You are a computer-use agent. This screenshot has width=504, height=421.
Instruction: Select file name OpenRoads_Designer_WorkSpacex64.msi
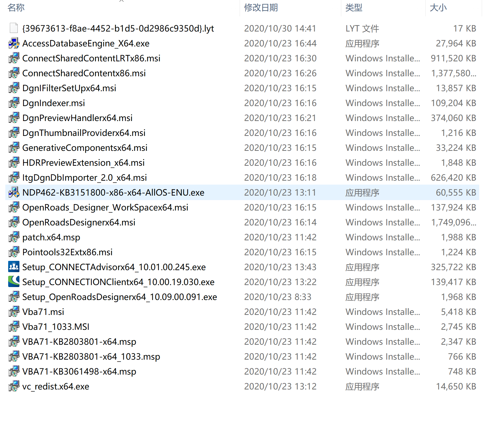click(x=105, y=207)
